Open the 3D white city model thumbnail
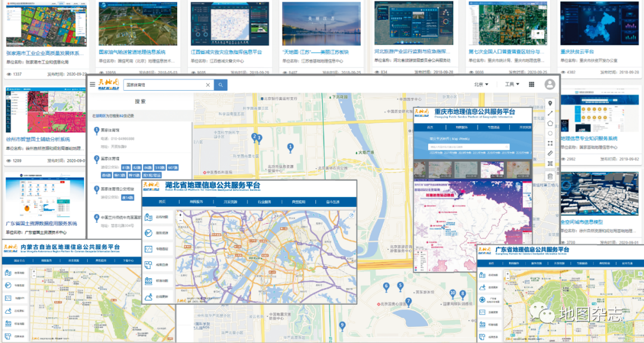This screenshot has width=644, height=343. click(x=599, y=193)
